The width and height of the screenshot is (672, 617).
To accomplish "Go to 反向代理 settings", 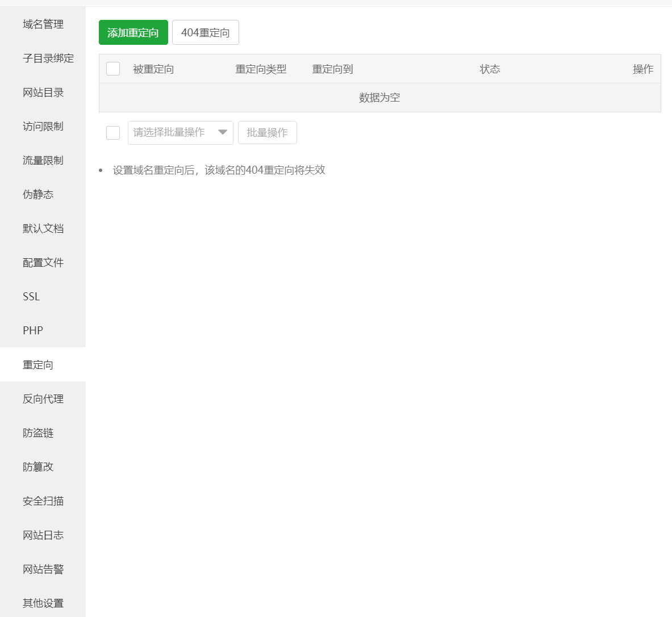I will click(x=43, y=398).
